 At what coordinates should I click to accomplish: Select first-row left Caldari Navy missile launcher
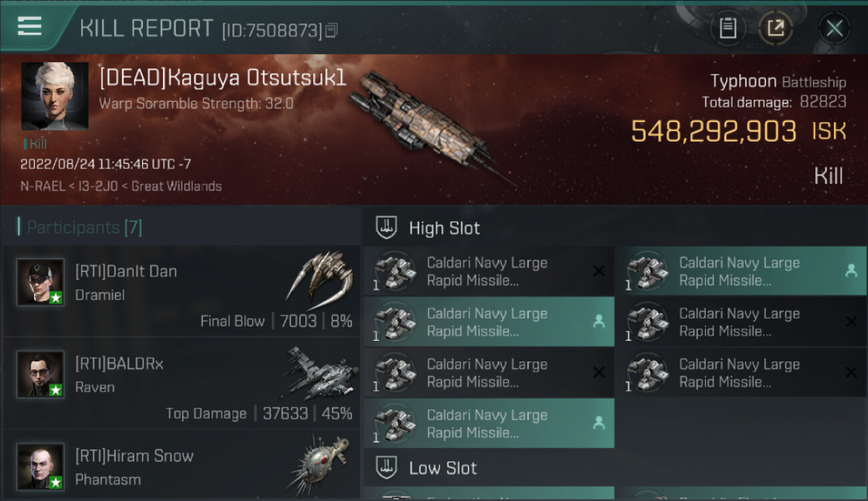(x=489, y=271)
